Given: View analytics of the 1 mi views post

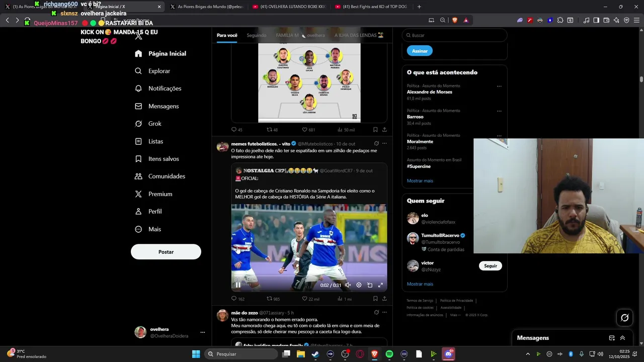Looking at the screenshot, I should click(x=344, y=299).
